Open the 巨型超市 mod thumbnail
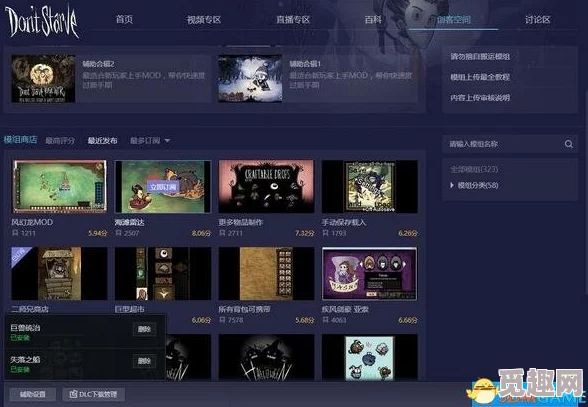 (x=163, y=273)
